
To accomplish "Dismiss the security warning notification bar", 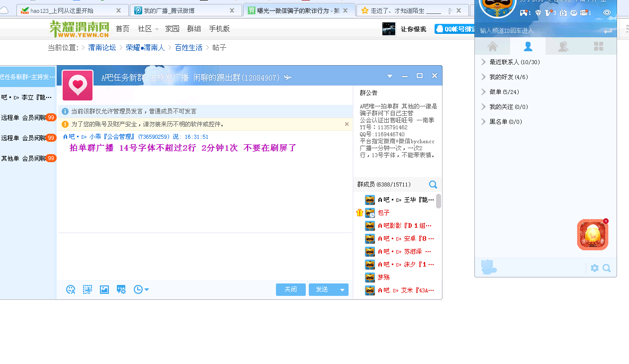I will coord(347,124).
